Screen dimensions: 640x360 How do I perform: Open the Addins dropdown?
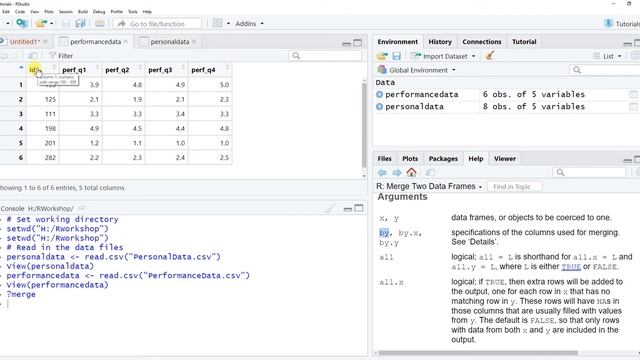click(x=249, y=24)
